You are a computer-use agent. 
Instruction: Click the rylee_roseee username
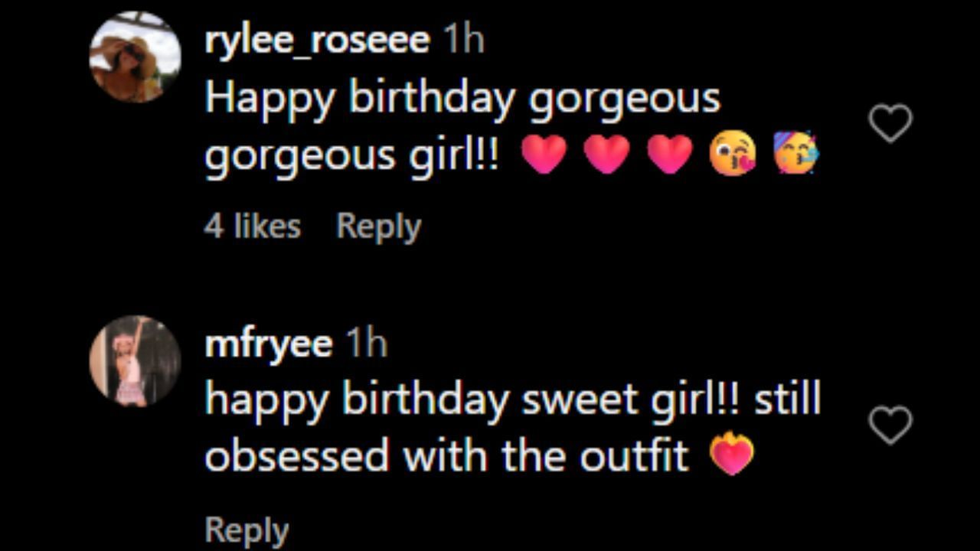[317, 39]
